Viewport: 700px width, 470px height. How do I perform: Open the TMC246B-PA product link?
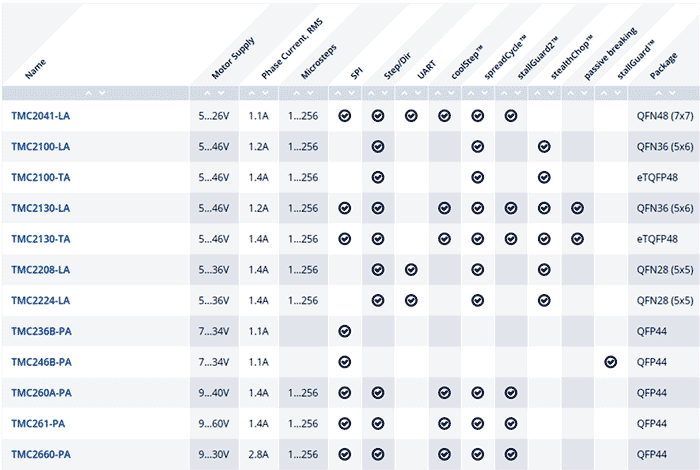click(x=42, y=362)
